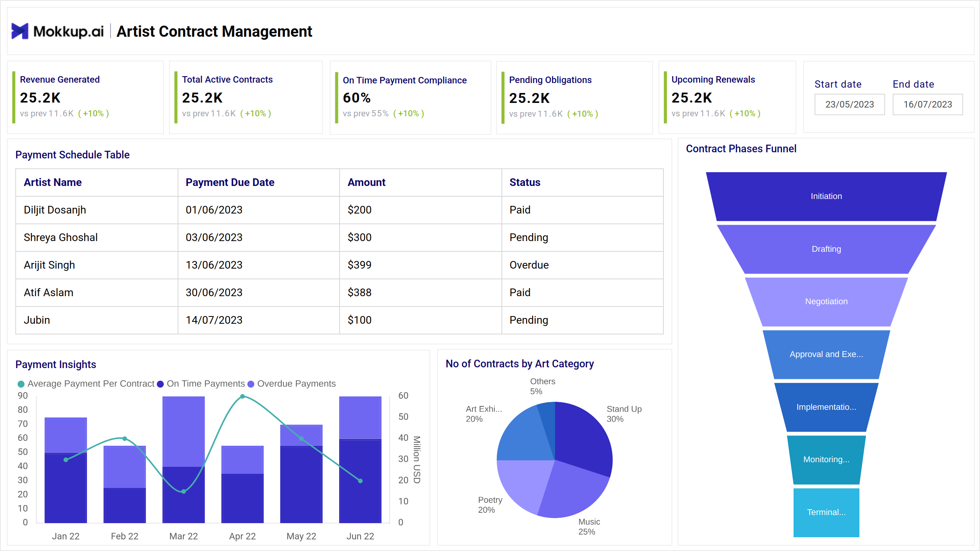The height and width of the screenshot is (551, 980).
Task: Select the Shreya Ghoshal cell
Action: 97,238
